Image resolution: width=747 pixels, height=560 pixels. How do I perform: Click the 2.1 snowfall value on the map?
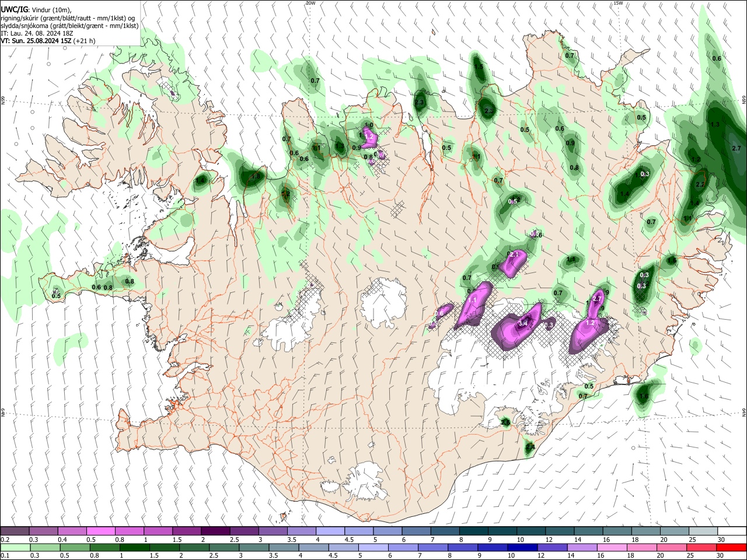tap(514, 254)
